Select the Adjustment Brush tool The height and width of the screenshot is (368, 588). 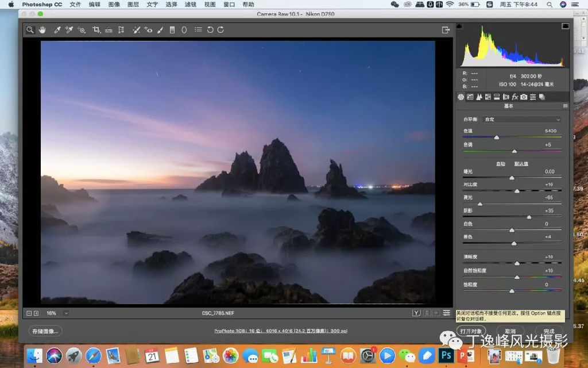pyautogui.click(x=160, y=30)
